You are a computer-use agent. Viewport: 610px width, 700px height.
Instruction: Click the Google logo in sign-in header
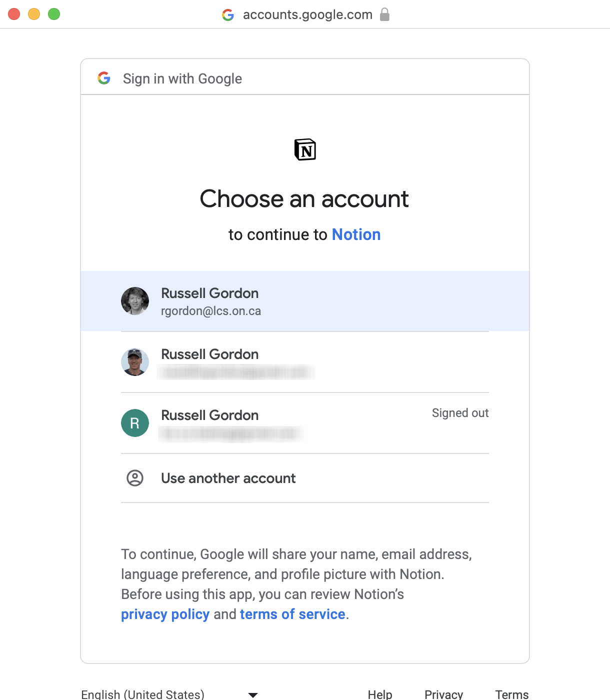(x=104, y=78)
